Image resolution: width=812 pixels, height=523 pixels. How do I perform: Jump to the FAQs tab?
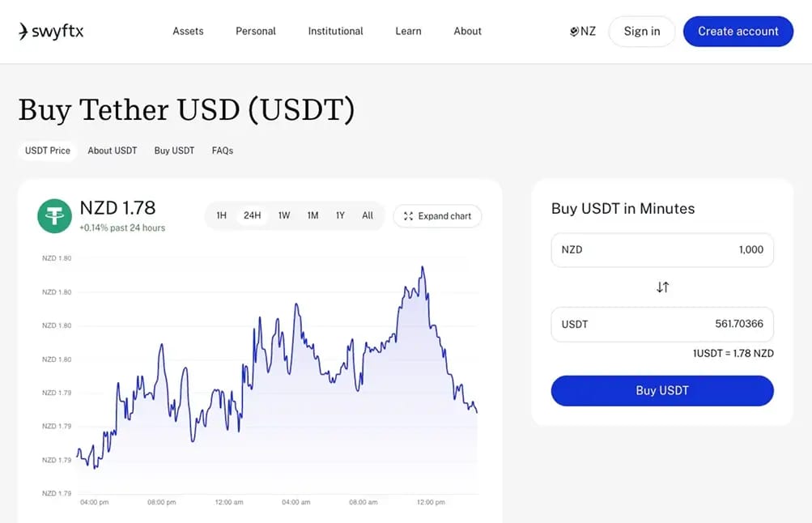pyautogui.click(x=223, y=151)
